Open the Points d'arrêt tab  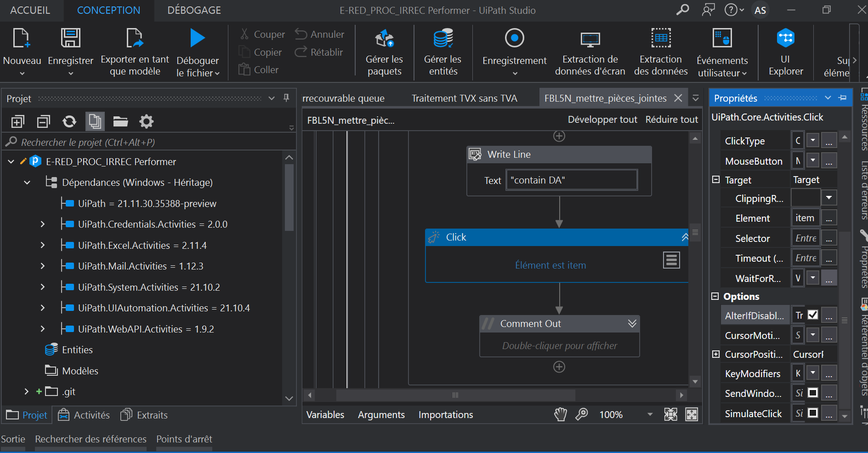pos(184,439)
